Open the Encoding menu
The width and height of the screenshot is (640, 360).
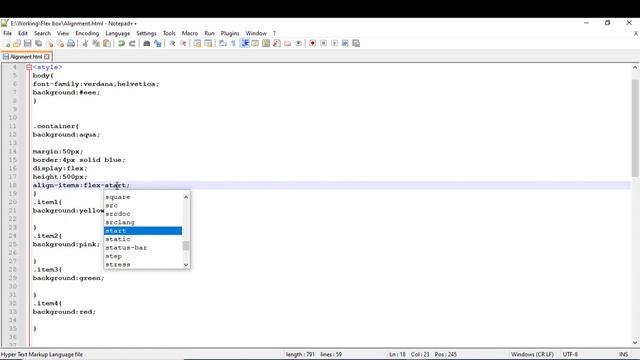[x=87, y=33]
